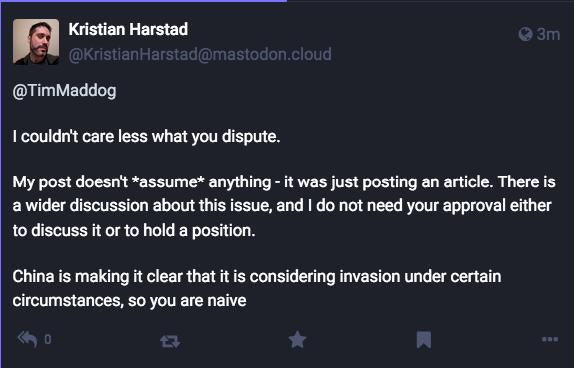Click the reply count showing 0
Viewport: 574px width, 368px height.
point(48,339)
